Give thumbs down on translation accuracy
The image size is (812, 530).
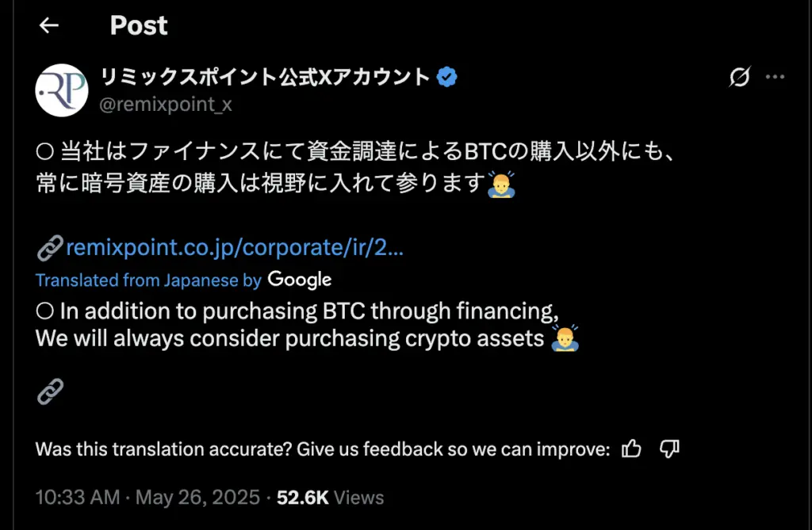668,448
